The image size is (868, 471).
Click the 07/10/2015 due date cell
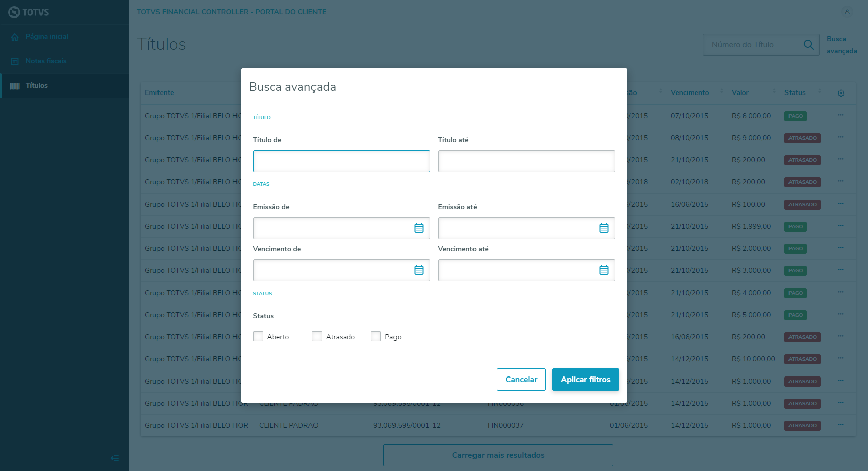coord(689,116)
